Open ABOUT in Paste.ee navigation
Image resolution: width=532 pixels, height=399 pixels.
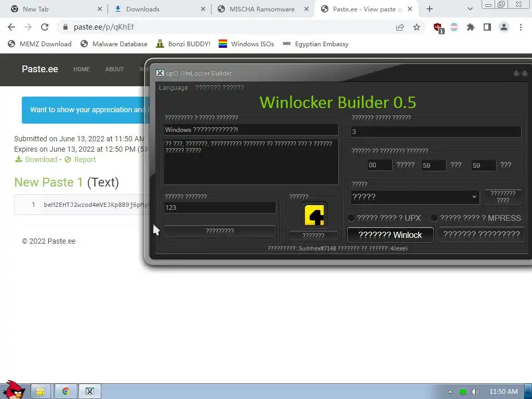click(114, 69)
